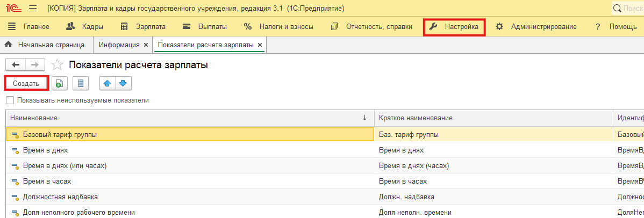The width and height of the screenshot is (644, 218).
Task: Click the Выплаты card icon
Action: [x=187, y=27]
